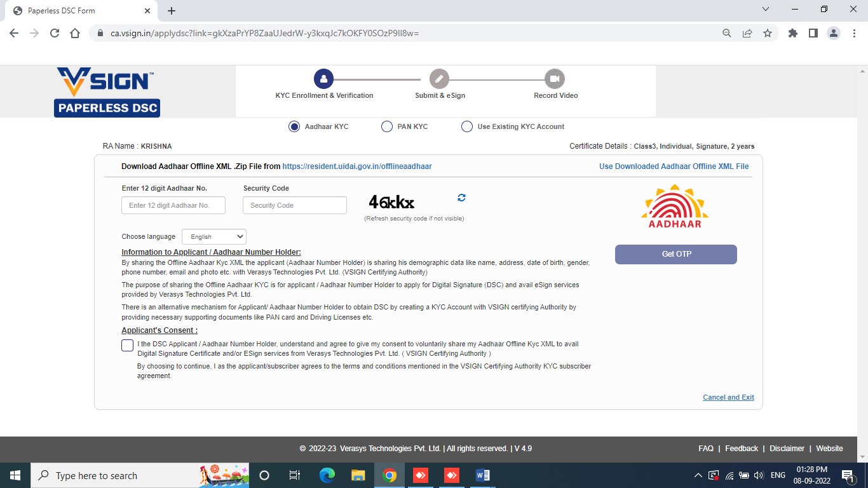Select the Aadhaar KYC radio button
The image size is (868, 488).
294,126
